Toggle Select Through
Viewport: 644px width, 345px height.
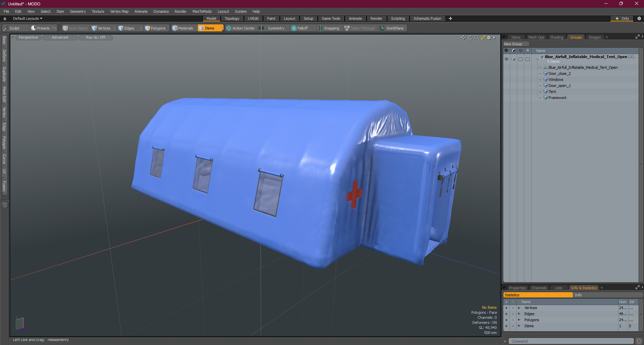click(x=360, y=28)
